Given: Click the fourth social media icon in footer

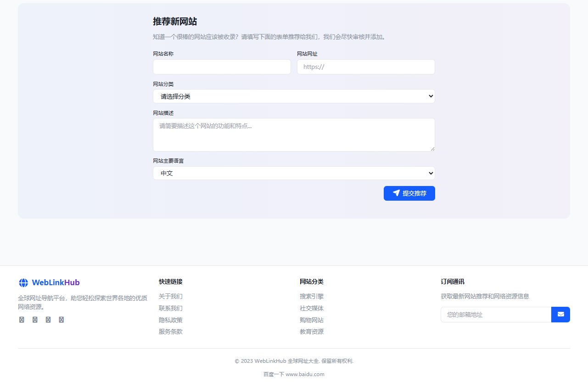Looking at the screenshot, I should click(x=62, y=319).
